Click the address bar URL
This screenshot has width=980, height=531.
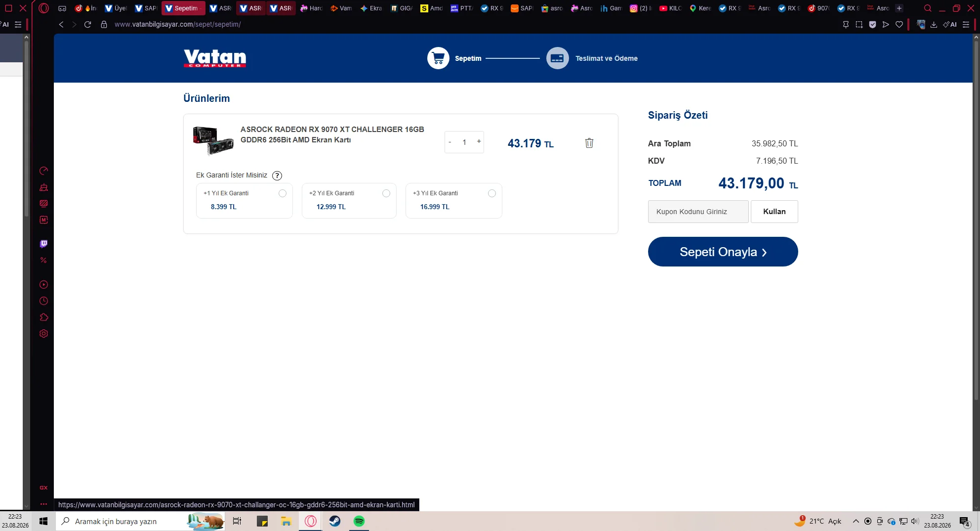tap(178, 24)
